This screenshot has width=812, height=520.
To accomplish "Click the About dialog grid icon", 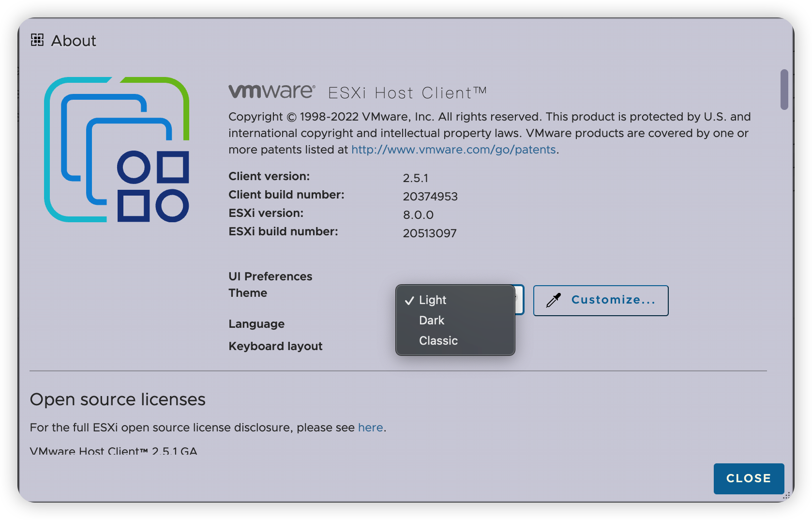I will pyautogui.click(x=37, y=40).
